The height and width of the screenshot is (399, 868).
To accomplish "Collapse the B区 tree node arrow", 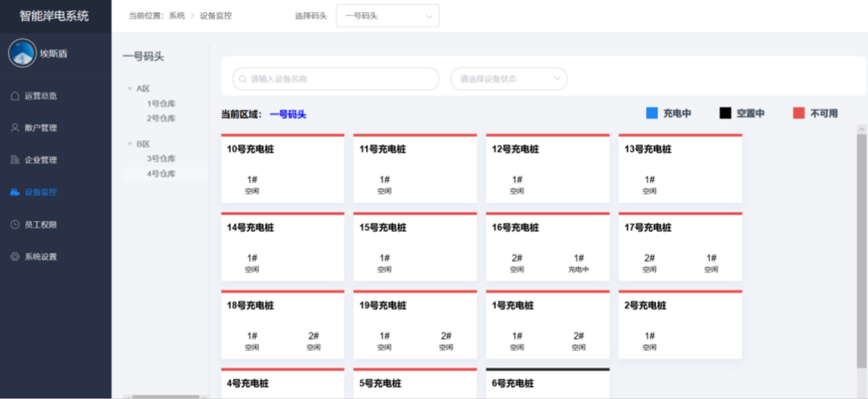I will coord(130,144).
